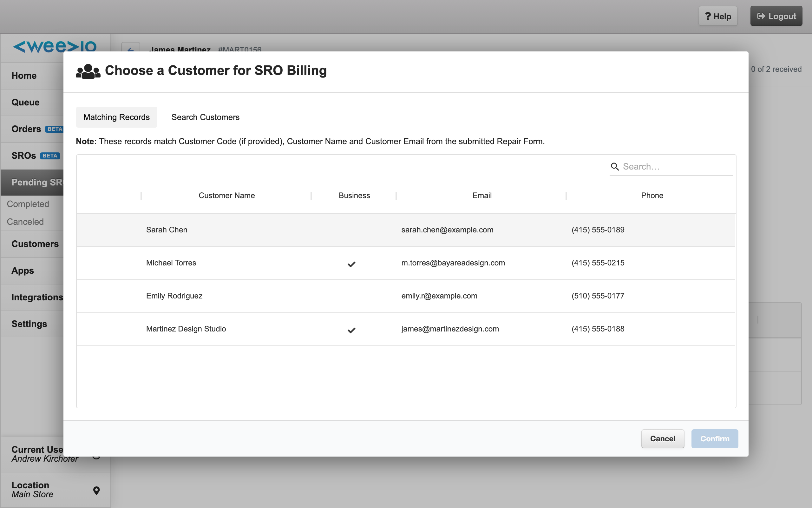This screenshot has width=812, height=508.
Task: Click the Search field in the records table
Action: click(671, 166)
